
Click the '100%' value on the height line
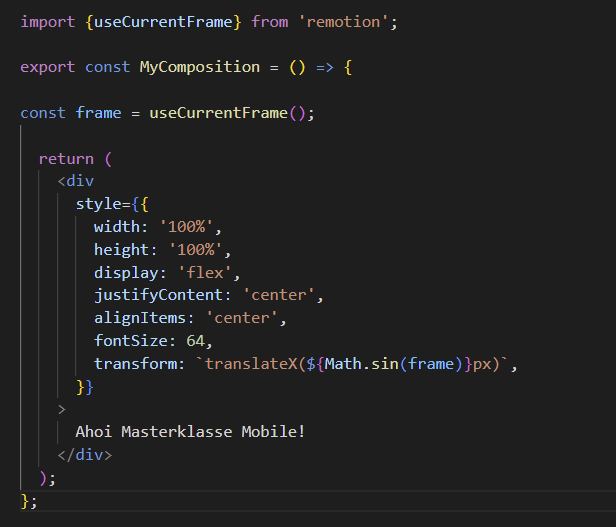(x=196, y=250)
